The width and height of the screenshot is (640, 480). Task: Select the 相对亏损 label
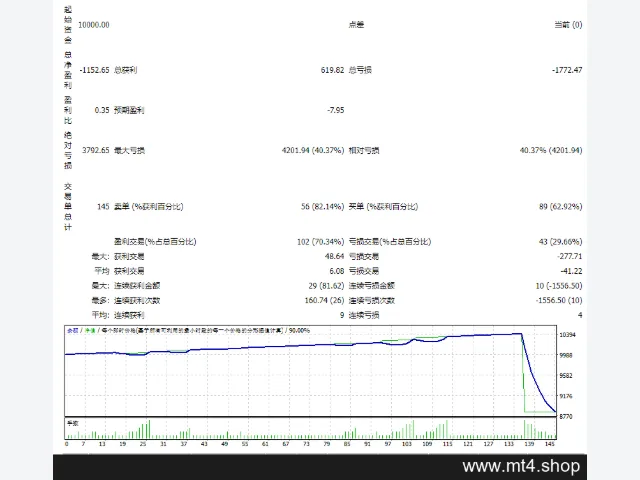point(364,150)
